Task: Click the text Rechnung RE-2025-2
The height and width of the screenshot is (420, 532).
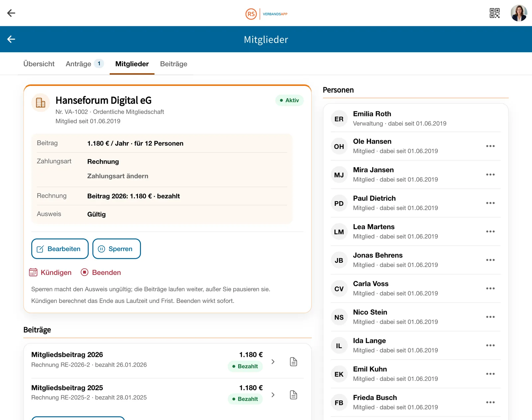Action: tap(61, 397)
